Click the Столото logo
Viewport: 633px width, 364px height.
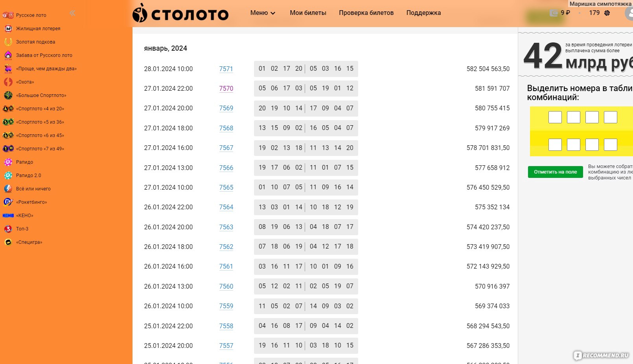click(180, 13)
